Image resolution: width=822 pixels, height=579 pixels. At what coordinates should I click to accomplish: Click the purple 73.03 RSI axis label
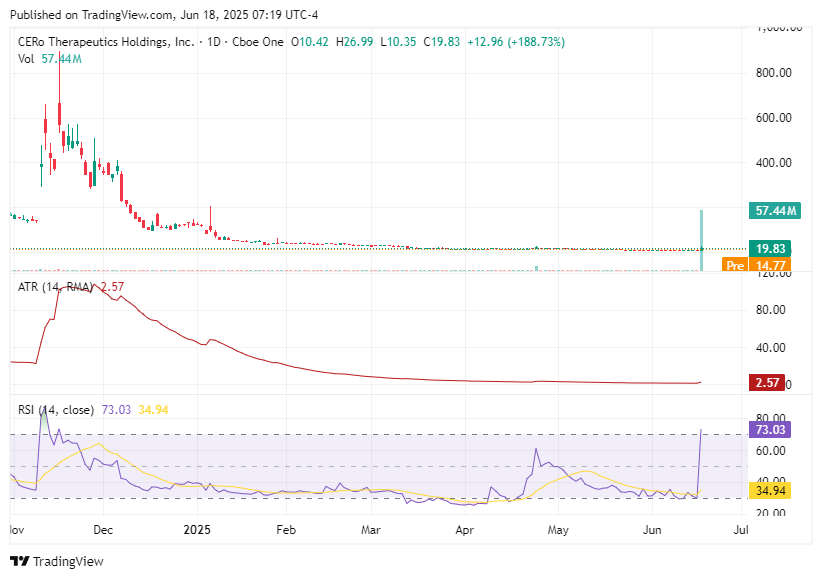pos(770,430)
